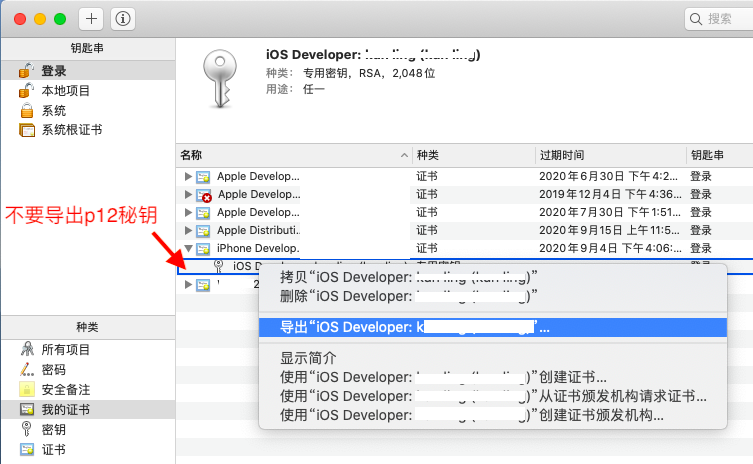Click certificate icon of the bottom row

[203, 285]
